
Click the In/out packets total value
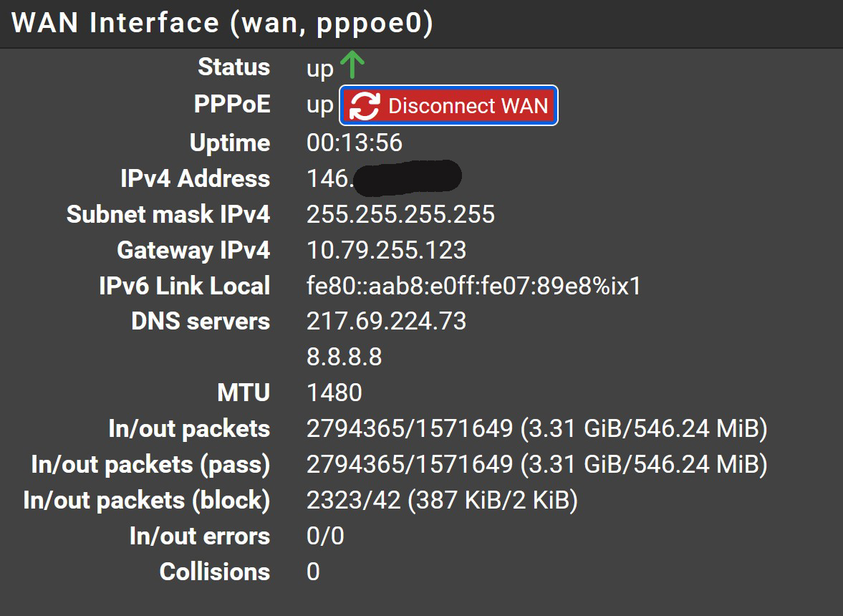click(536, 429)
